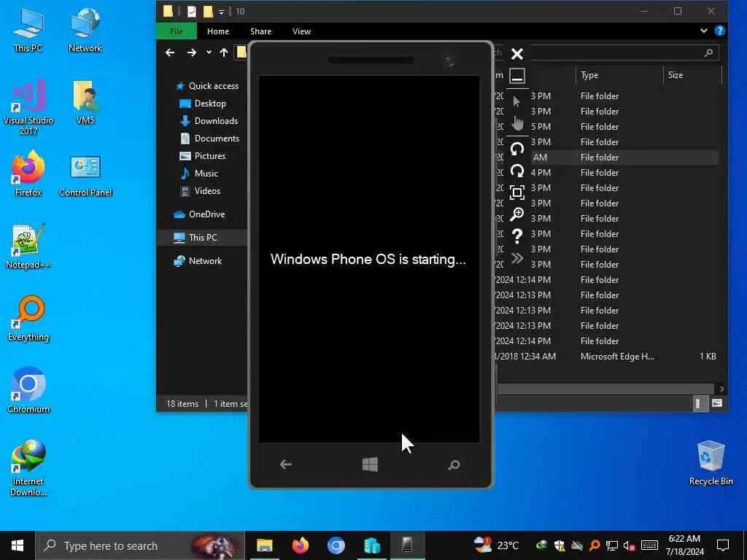
Task: Select Music in navigation pane
Action: (x=198, y=174)
